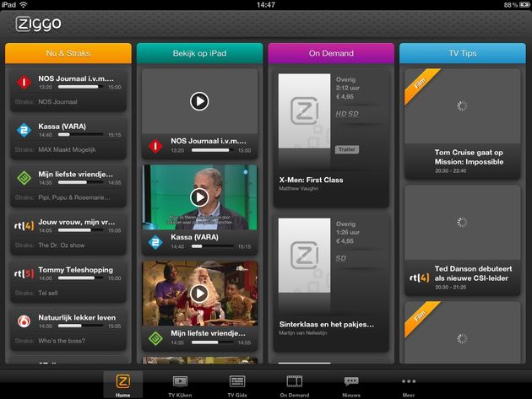532x399 pixels.
Task: Go to the On Demand bottom tab
Action: 295,385
